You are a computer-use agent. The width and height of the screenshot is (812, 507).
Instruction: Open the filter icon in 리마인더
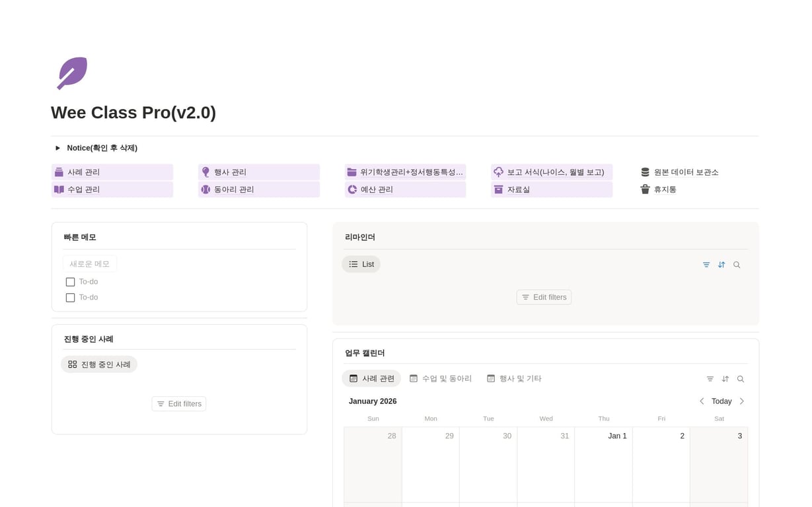[x=706, y=264]
